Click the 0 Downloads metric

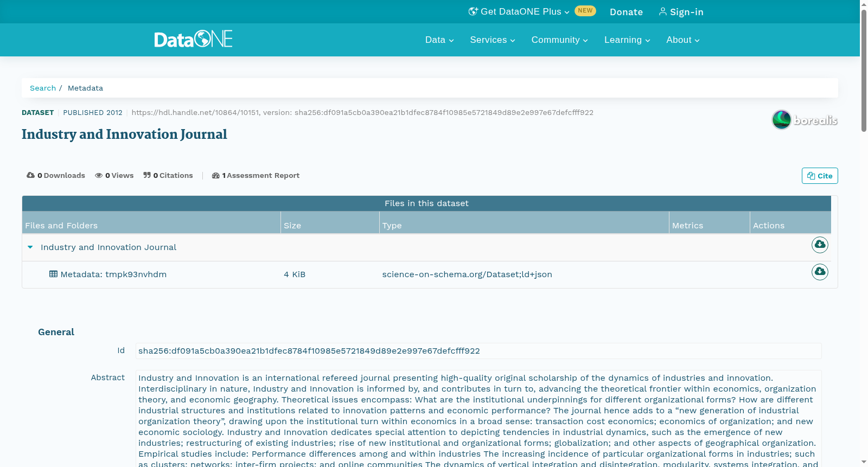(56, 175)
